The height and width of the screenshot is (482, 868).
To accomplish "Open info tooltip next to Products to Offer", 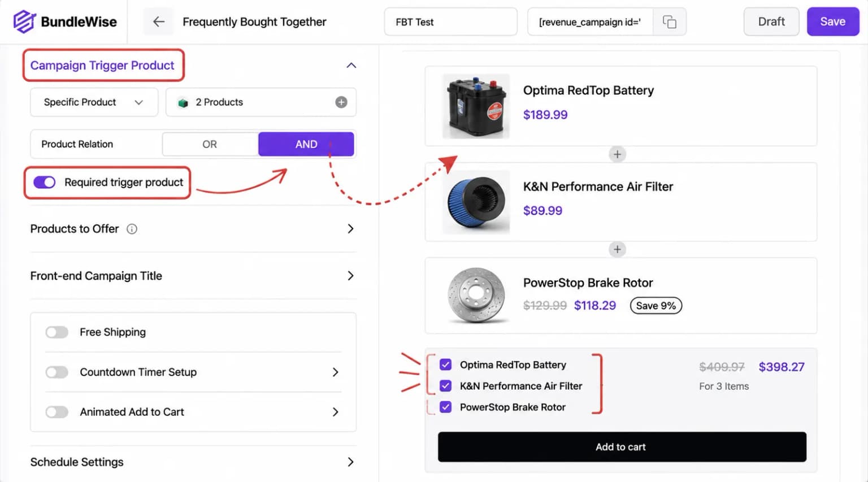I will point(132,229).
